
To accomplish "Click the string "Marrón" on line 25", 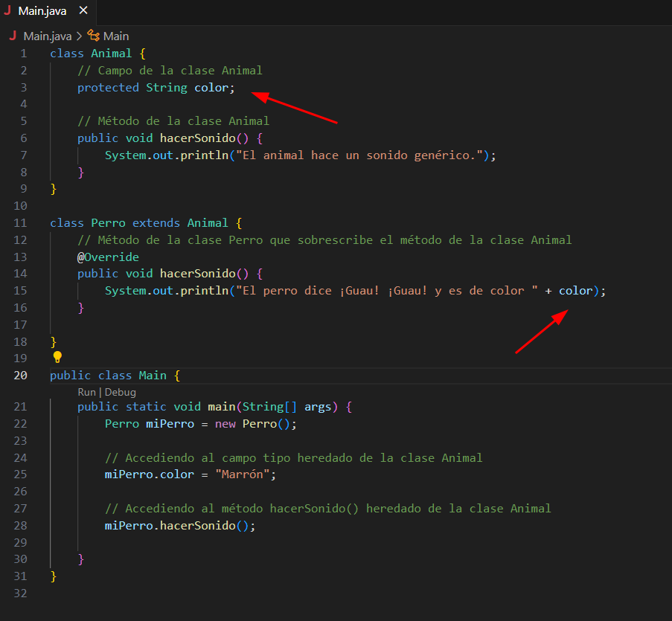I will pyautogui.click(x=242, y=474).
